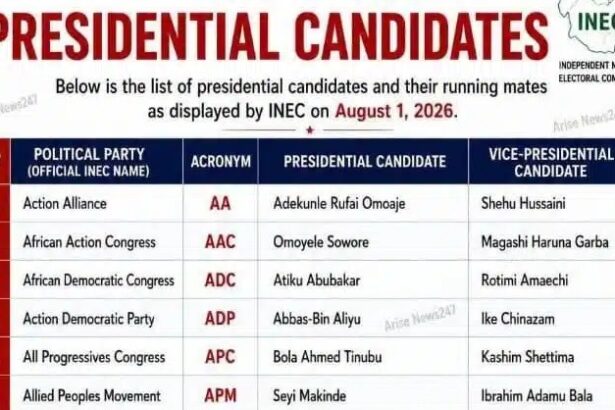
Task: Select the ADC acronym cell
Action: point(220,280)
